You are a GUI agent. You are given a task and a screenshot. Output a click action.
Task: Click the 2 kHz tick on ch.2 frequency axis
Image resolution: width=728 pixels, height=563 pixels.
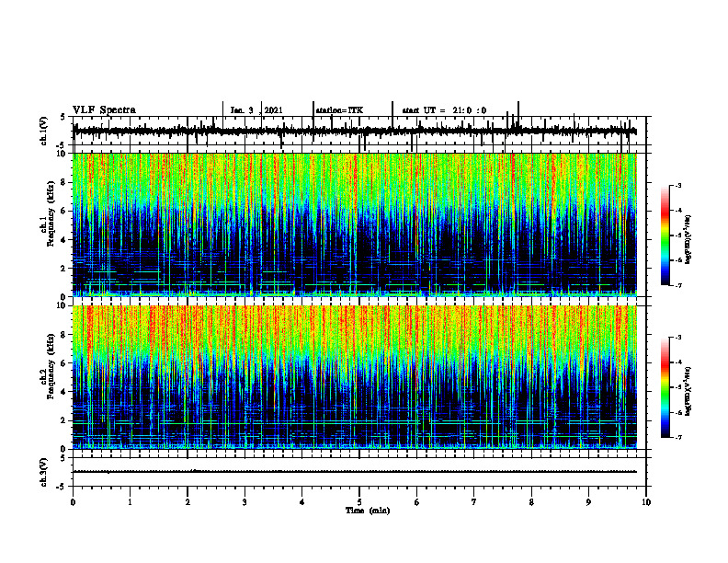[x=64, y=420]
